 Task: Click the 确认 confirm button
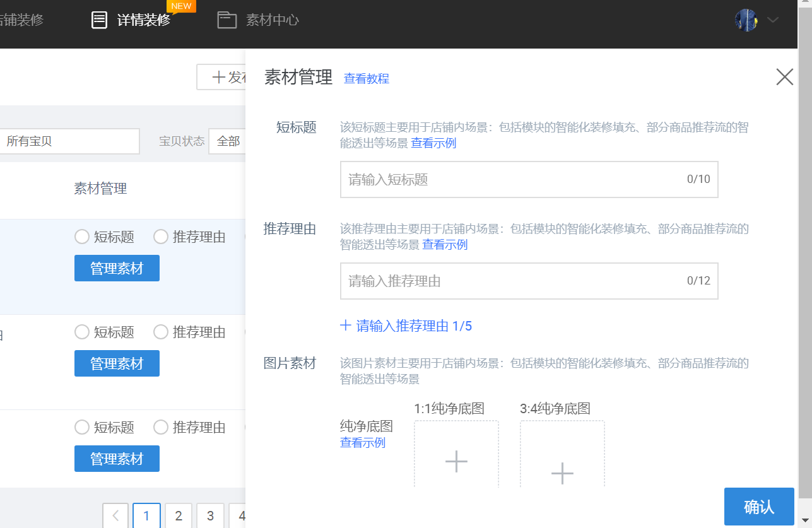(x=758, y=506)
